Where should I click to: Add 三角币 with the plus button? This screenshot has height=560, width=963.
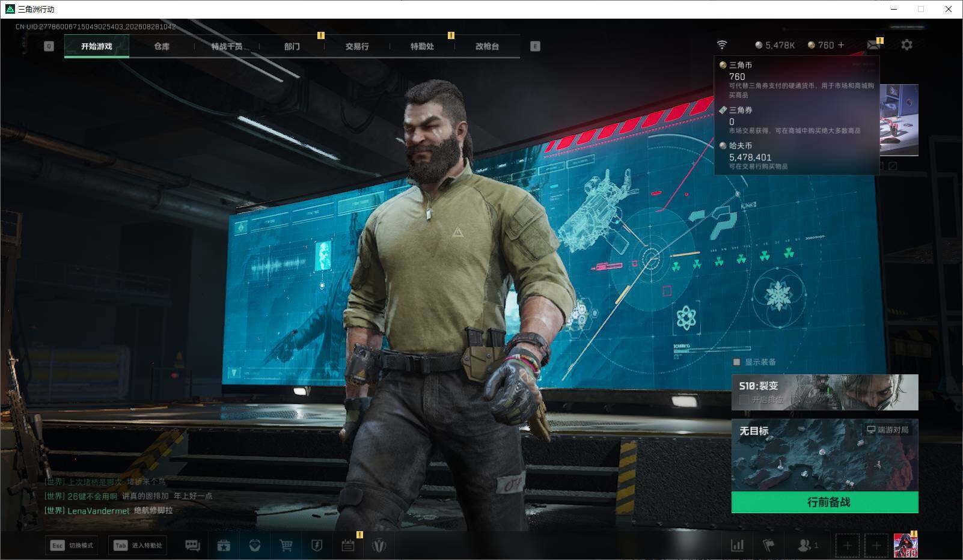pyautogui.click(x=841, y=45)
